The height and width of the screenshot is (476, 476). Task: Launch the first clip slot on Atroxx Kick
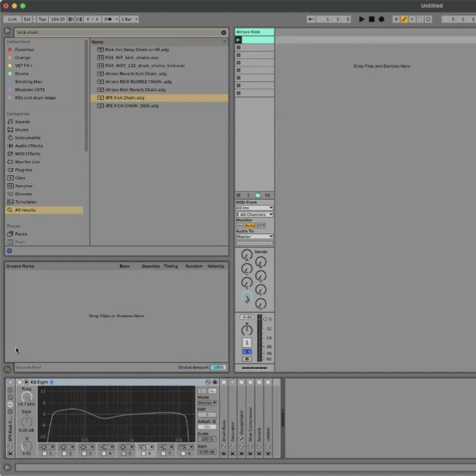239,40
